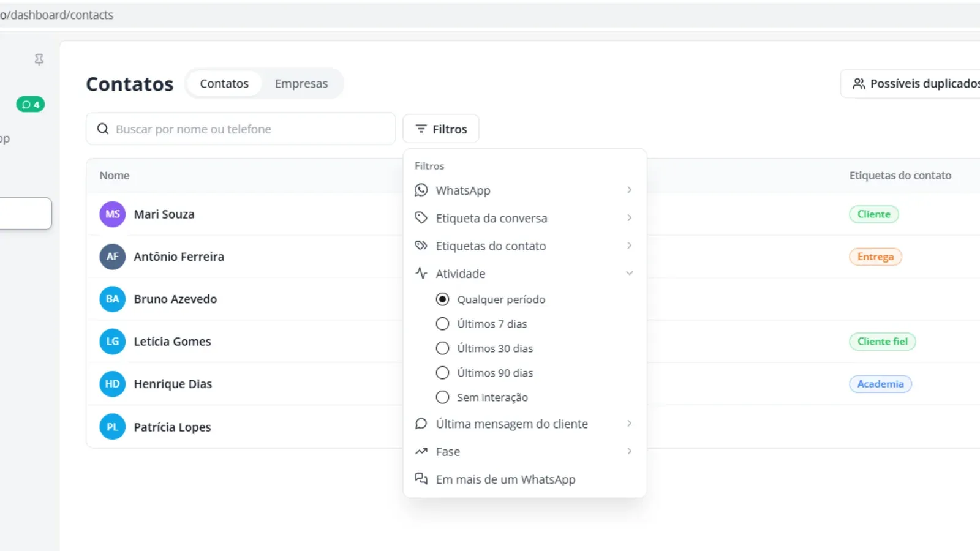The image size is (980, 551).
Task: Click the Nome column header
Action: tap(115, 176)
